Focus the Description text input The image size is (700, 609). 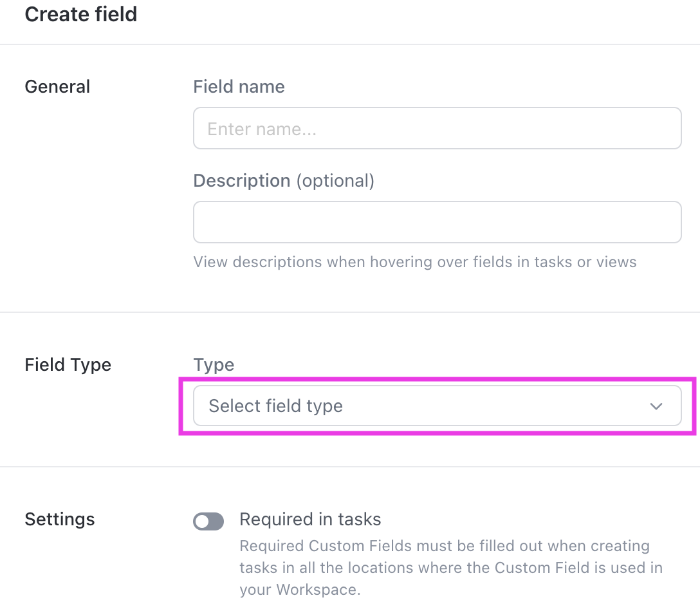click(438, 222)
